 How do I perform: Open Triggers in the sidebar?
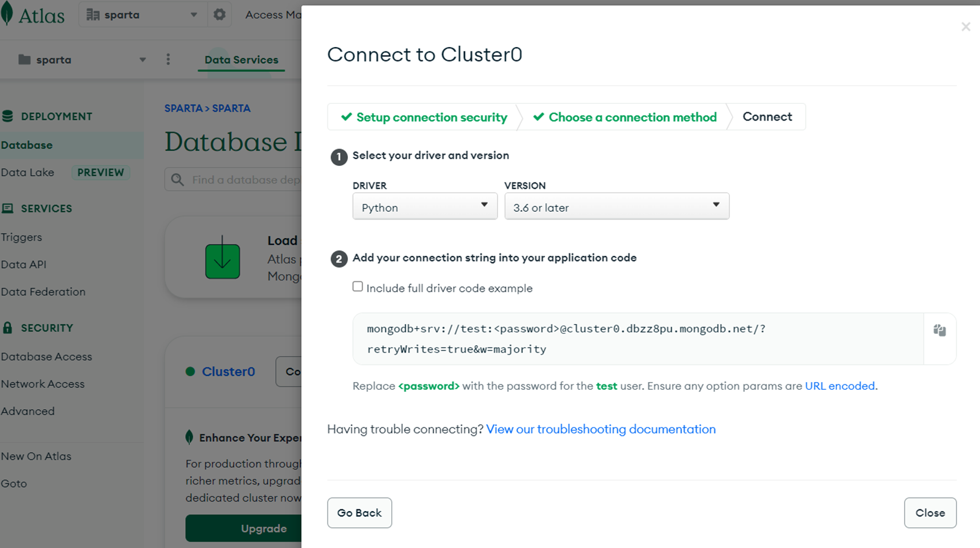pyautogui.click(x=21, y=237)
